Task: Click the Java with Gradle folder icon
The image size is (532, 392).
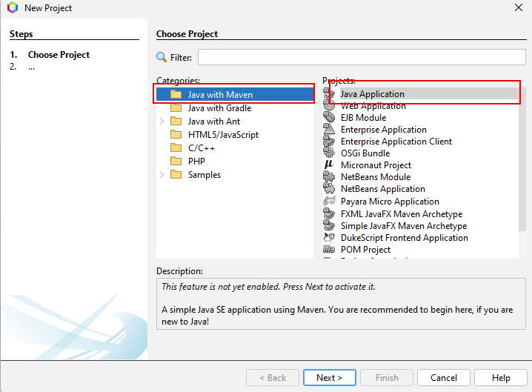Action: [x=176, y=108]
